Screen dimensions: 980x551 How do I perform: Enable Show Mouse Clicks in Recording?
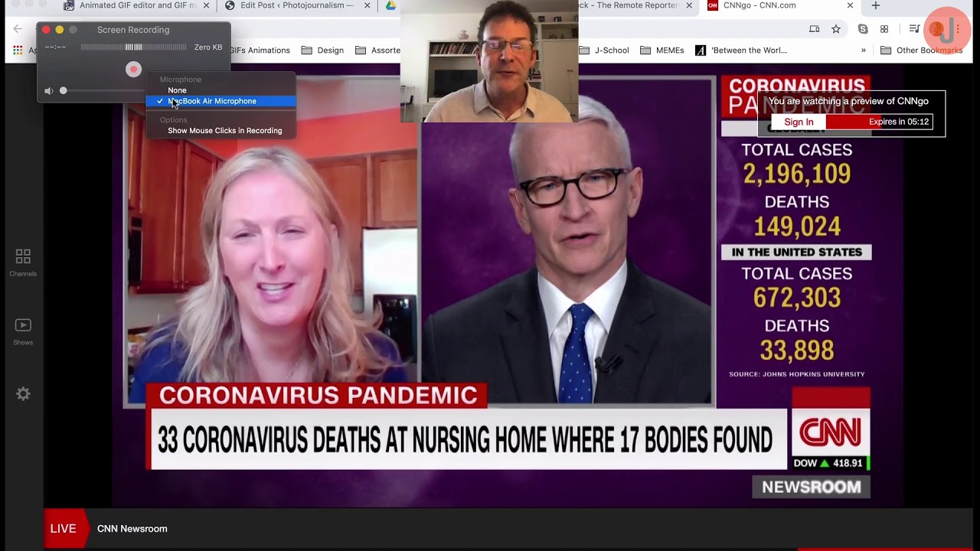[225, 131]
